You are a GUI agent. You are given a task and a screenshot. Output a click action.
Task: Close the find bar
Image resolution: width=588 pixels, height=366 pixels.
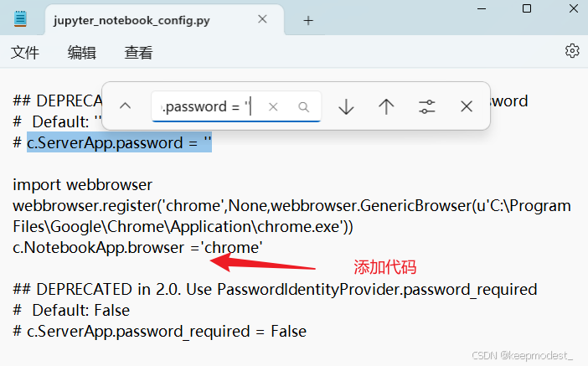coord(467,106)
